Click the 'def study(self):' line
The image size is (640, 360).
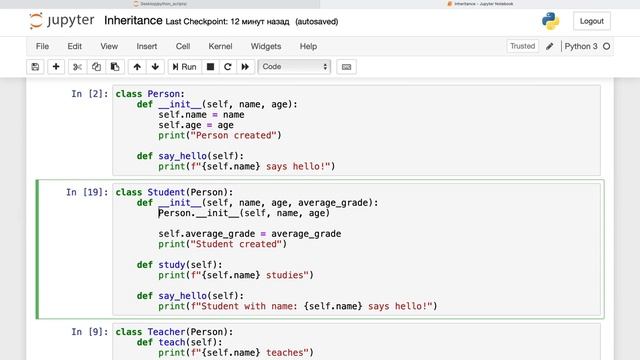click(x=180, y=265)
